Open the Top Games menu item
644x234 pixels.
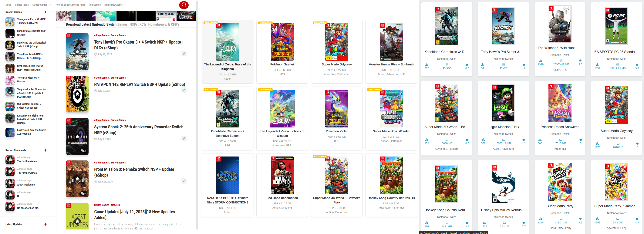coord(95,5)
